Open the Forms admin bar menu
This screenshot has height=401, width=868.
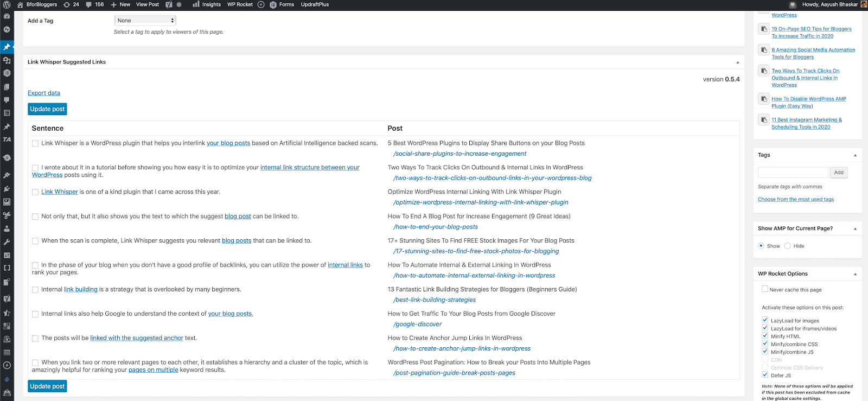click(282, 4)
